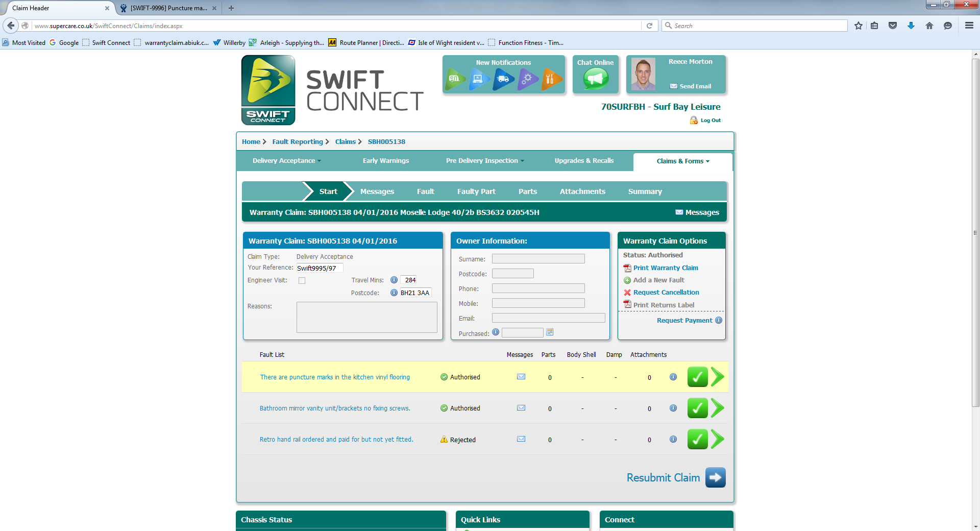
Task: Open the Purchased date calendar picker
Action: tap(550, 332)
